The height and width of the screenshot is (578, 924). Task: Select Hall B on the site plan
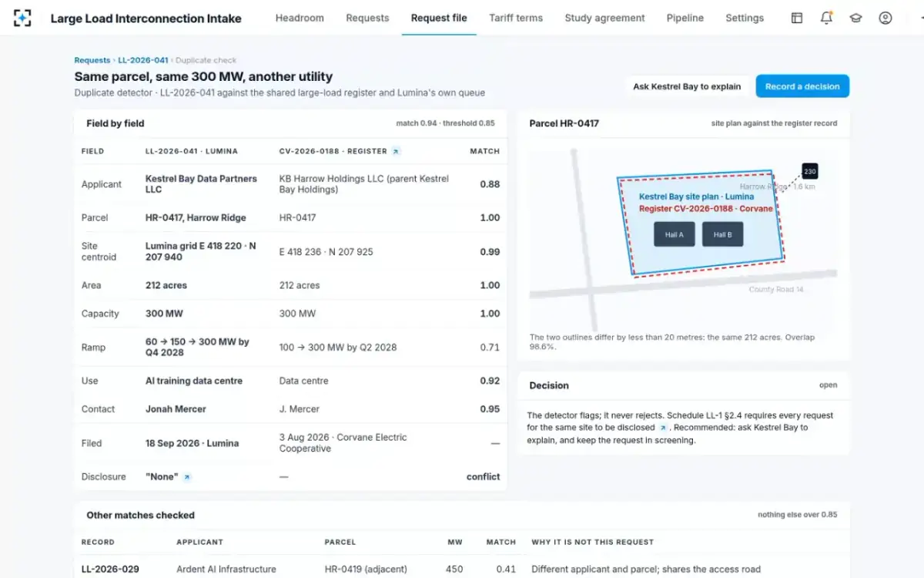coord(722,234)
